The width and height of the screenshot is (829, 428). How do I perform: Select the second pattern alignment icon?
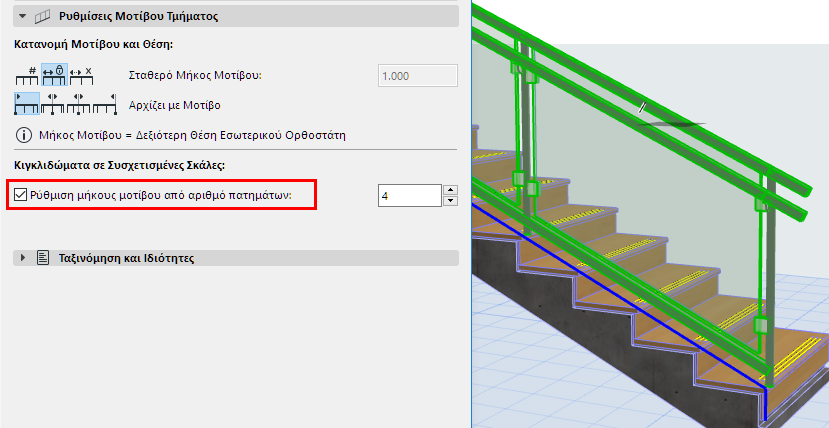[53, 104]
